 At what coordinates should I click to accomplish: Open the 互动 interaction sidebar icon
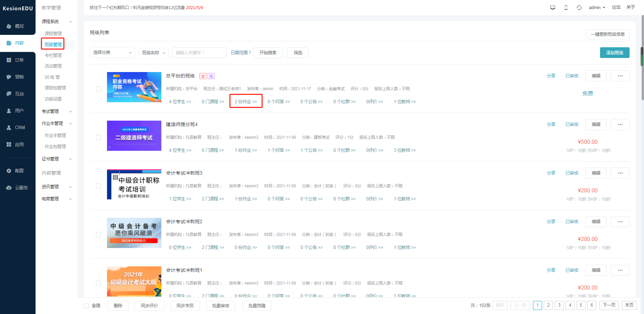(9, 94)
